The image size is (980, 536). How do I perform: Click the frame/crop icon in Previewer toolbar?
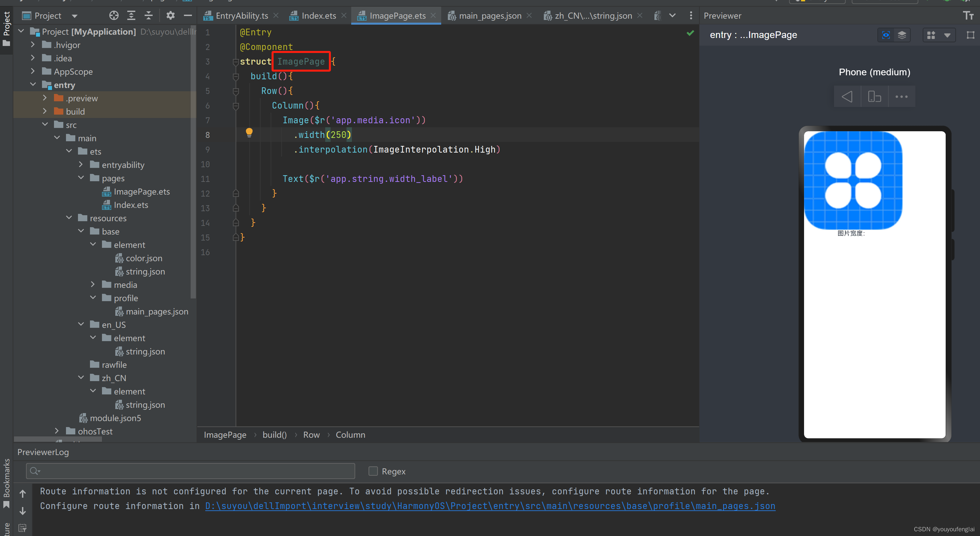(970, 35)
